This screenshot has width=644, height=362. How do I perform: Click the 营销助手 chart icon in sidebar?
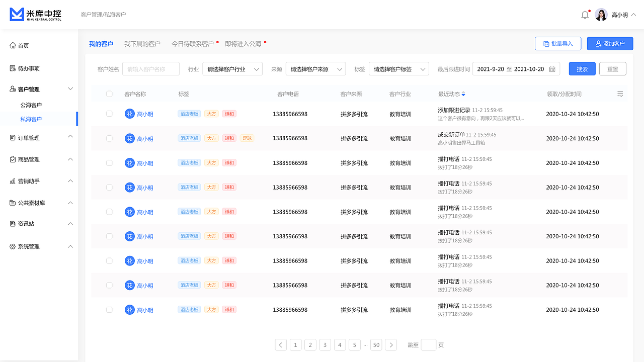click(x=13, y=181)
